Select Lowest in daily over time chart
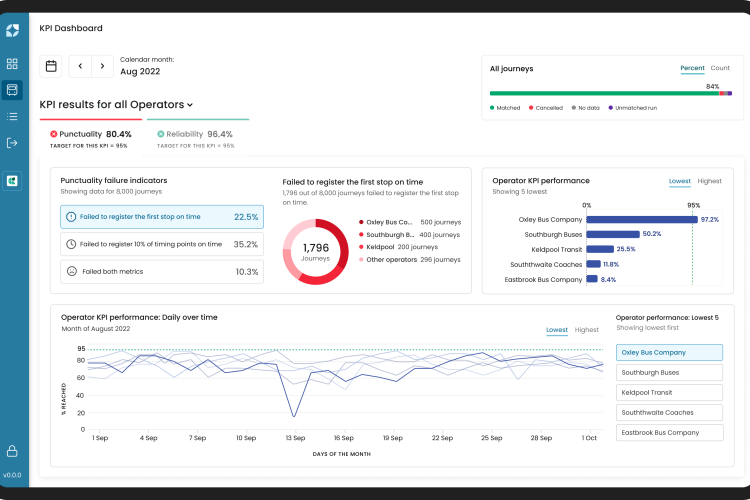This screenshot has width=750, height=500. [x=557, y=330]
